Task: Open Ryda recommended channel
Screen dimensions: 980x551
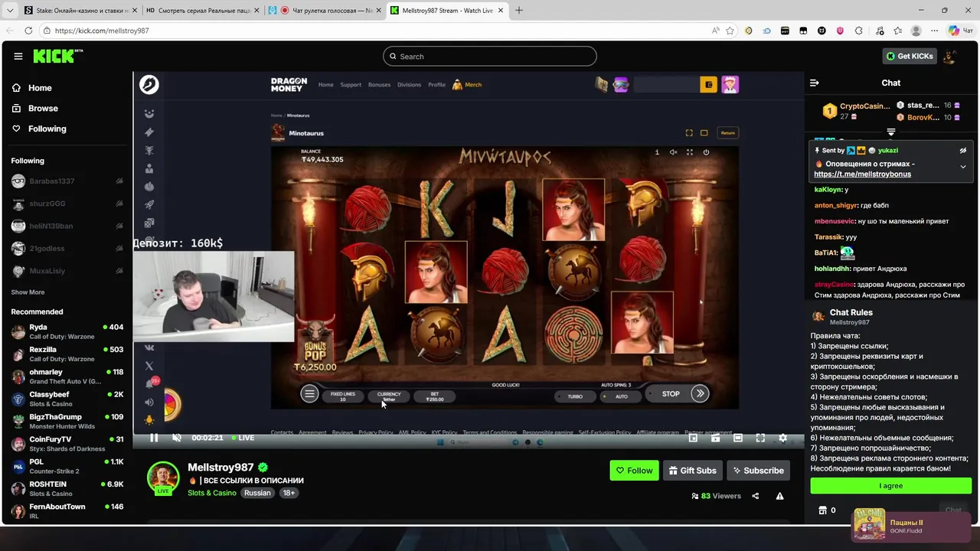Action: pyautogui.click(x=67, y=331)
